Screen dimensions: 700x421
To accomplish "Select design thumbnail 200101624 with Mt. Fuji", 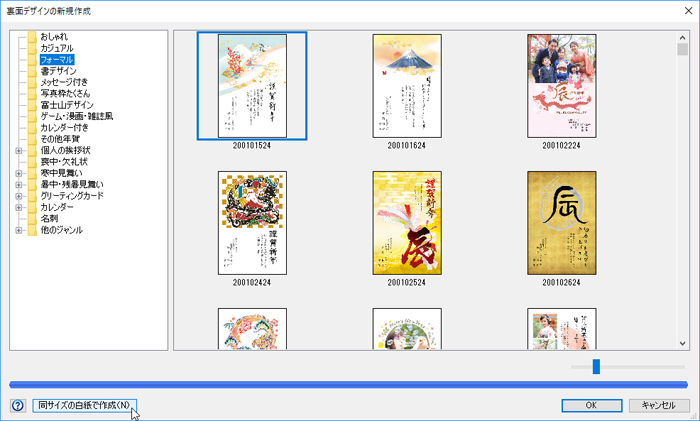I will (407, 86).
